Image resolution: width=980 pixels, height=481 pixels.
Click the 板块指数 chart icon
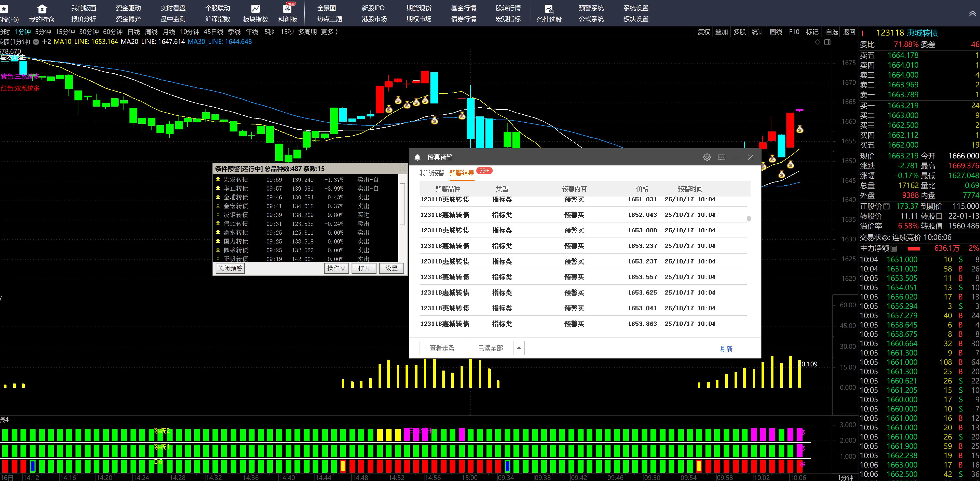pyautogui.click(x=255, y=9)
